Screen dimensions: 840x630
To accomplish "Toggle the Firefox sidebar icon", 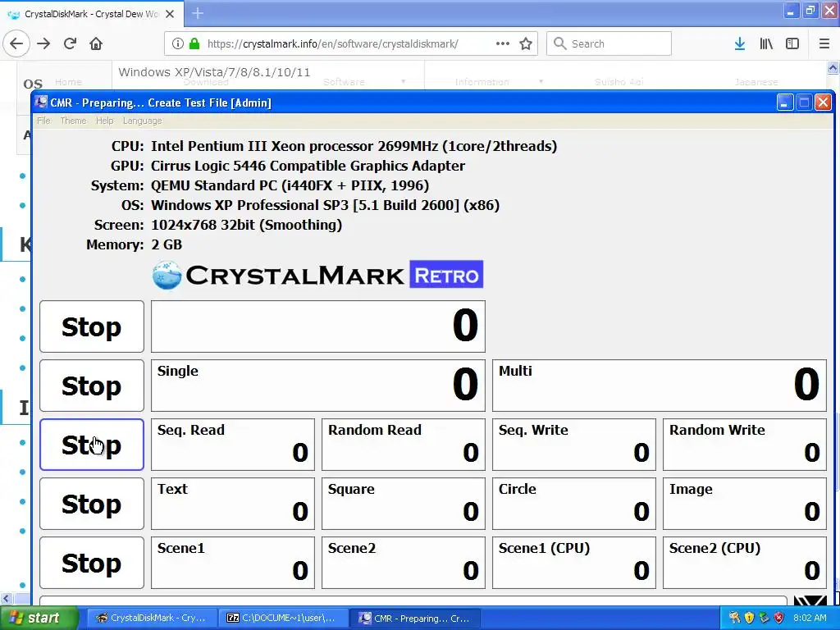I will click(792, 44).
